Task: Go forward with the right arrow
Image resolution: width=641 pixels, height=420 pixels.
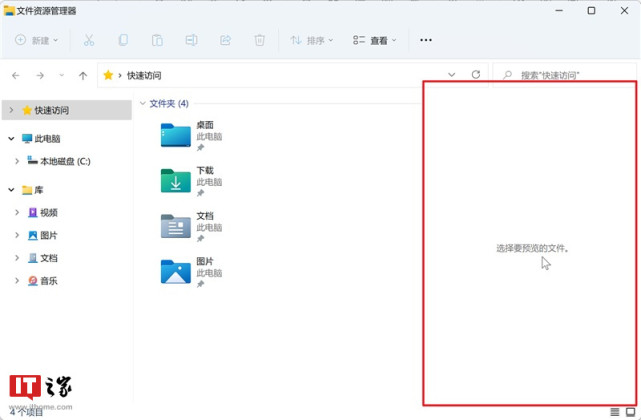Action: [x=40, y=75]
